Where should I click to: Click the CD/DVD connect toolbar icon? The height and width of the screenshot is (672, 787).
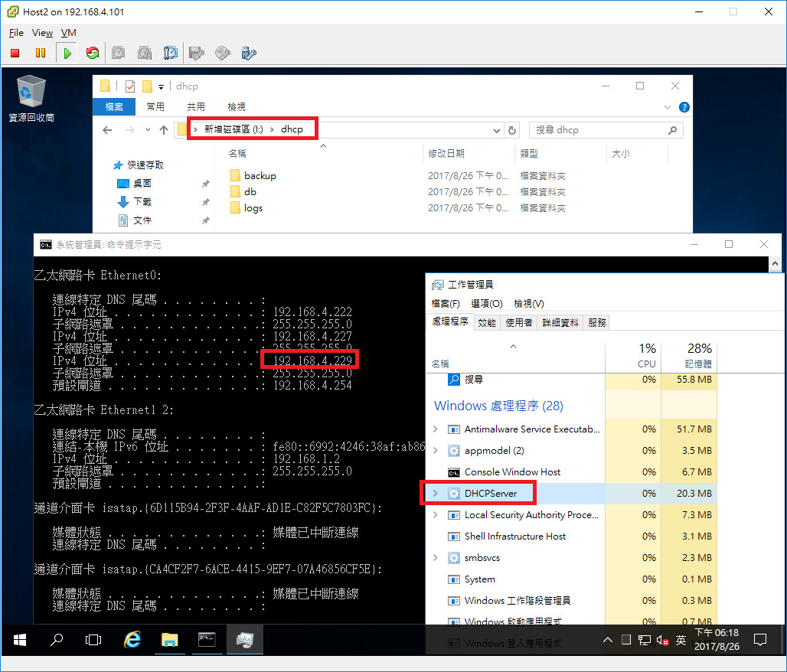(x=223, y=53)
